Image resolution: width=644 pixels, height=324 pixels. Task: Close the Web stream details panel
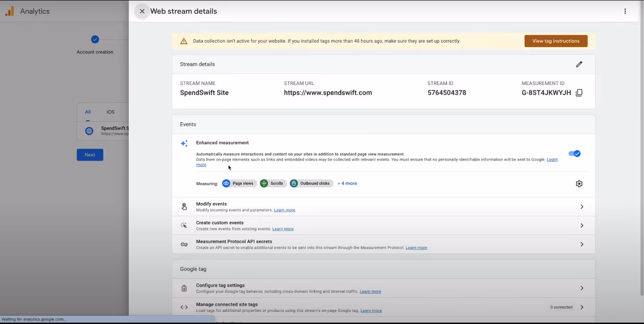[142, 11]
